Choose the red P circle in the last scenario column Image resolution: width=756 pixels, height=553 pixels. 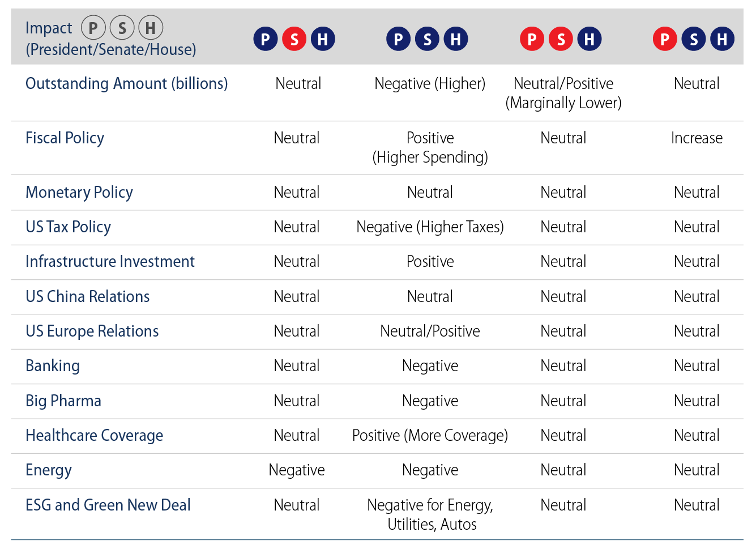click(x=665, y=39)
